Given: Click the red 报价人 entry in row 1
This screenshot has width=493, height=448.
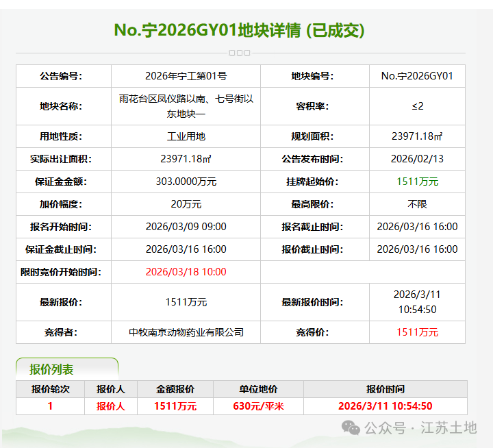Looking at the screenshot, I should [x=110, y=406].
